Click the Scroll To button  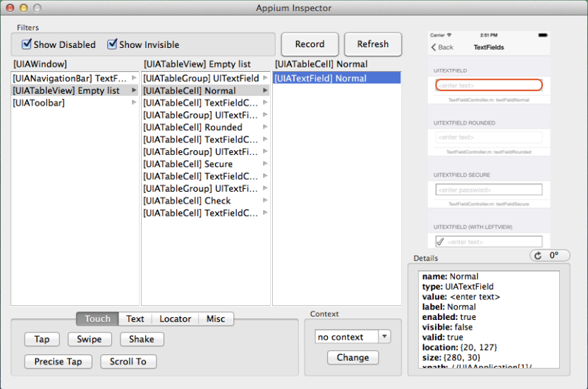(x=128, y=362)
